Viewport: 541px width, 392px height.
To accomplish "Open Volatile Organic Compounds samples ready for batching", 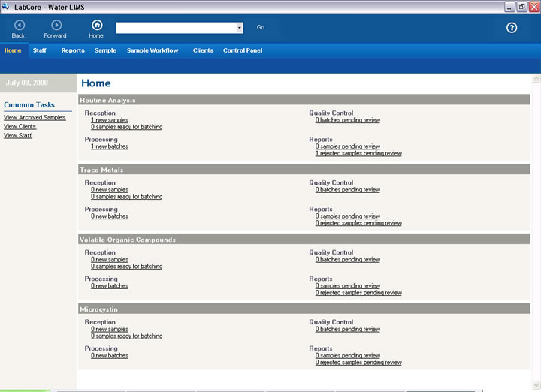I will point(127,266).
